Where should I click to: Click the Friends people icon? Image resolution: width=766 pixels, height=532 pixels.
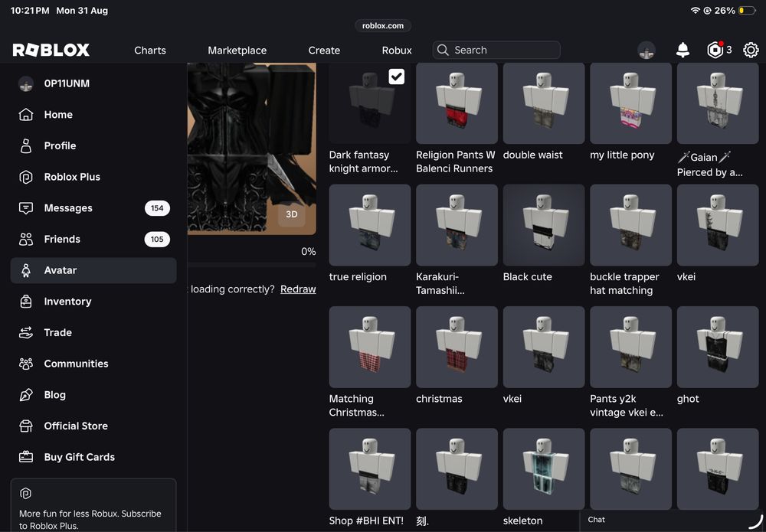point(26,239)
